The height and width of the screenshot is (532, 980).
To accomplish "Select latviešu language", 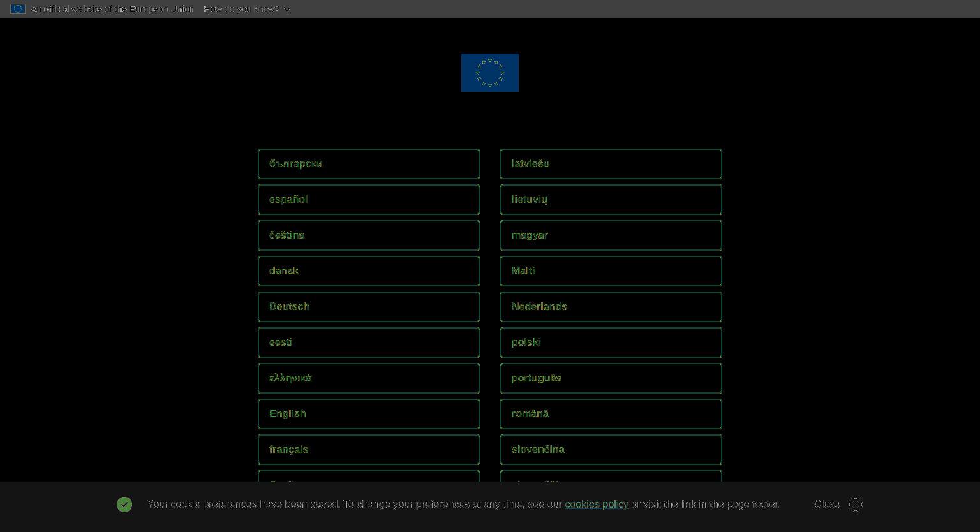I will pos(611,164).
